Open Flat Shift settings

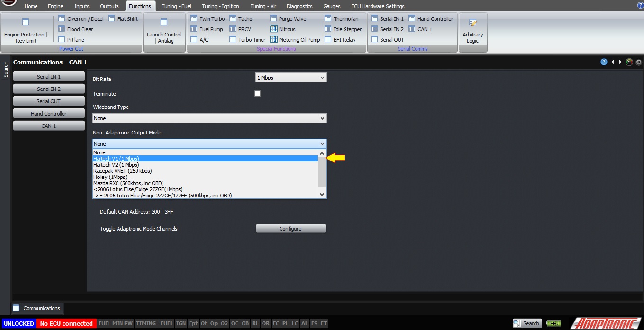(123, 19)
